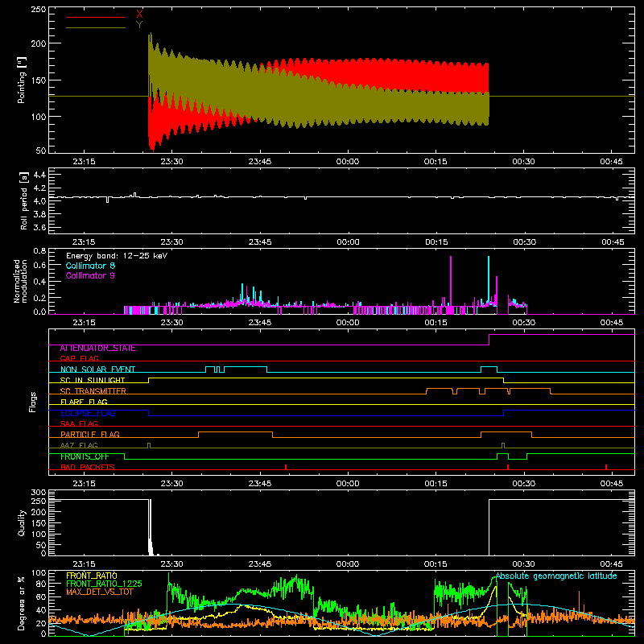The height and width of the screenshot is (644, 644).
Task: Click the 300 tick on Quality axis
Action: tap(39, 493)
